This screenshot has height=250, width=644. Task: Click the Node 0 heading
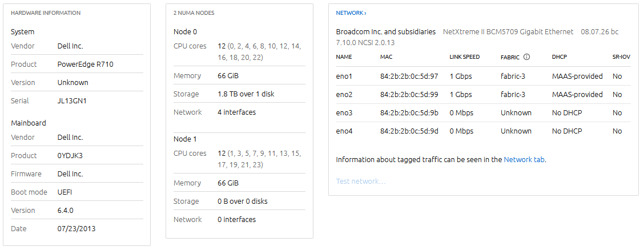186,32
